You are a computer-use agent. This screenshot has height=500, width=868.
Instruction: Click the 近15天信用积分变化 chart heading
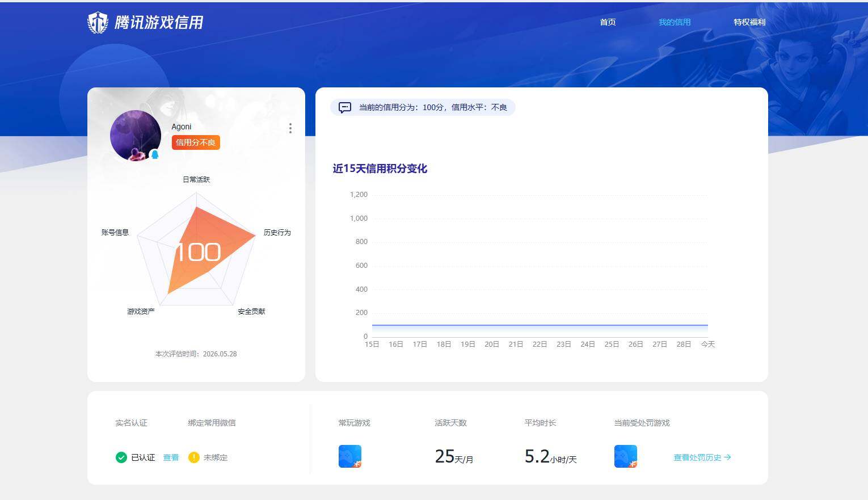380,169
